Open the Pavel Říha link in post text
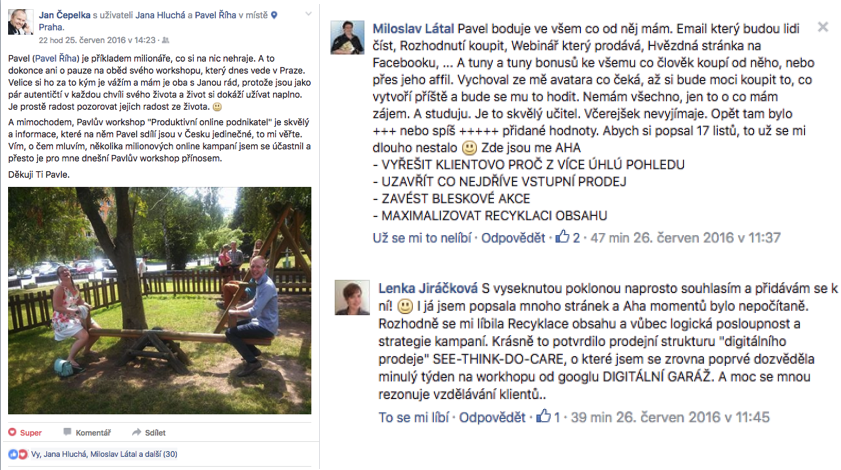This screenshot has width=841, height=470. point(56,58)
